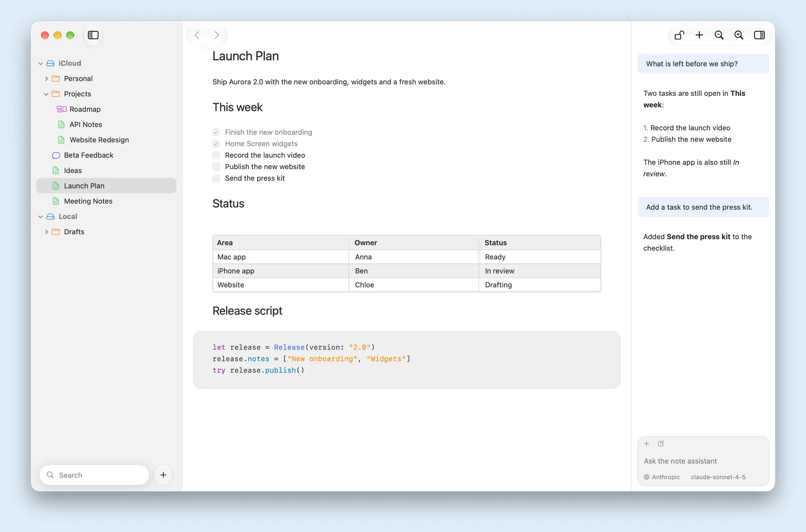The width and height of the screenshot is (806, 532).
Task: Click the Local drive icon
Action: [50, 217]
